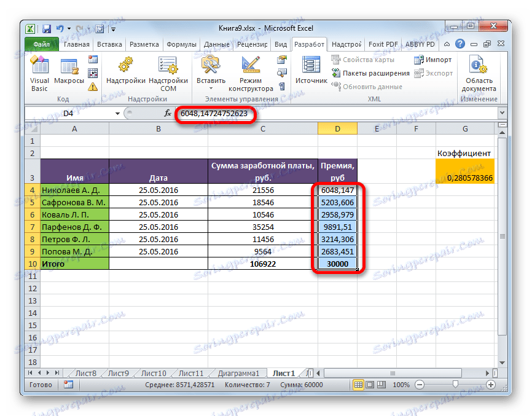Open the Name Box dropdown arrow
This screenshot has height=416, width=532.
117,113
